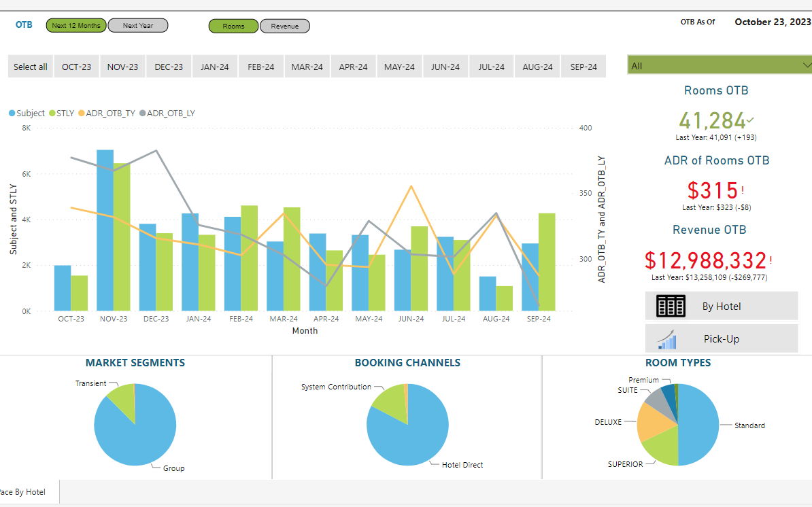Select the SUPERIOR slice in Room Types

(662, 444)
